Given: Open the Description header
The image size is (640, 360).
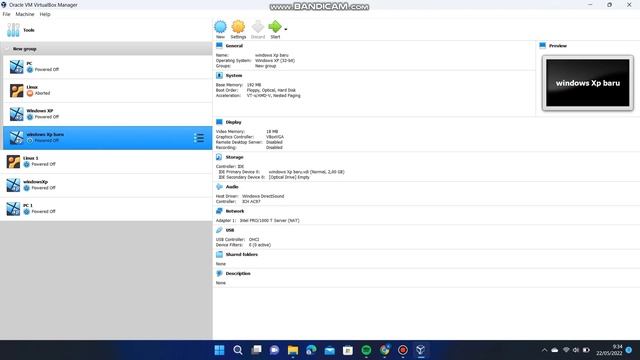Looking at the screenshot, I should coord(238,273).
